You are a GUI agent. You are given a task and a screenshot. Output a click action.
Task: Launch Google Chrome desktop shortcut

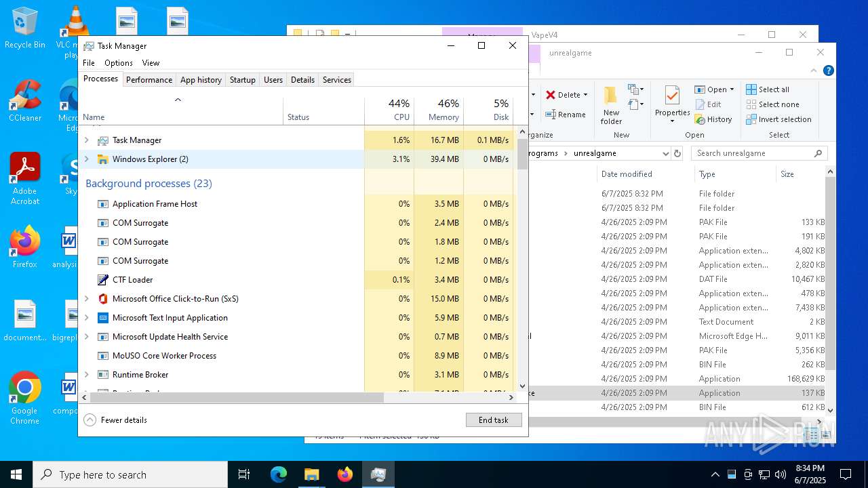[x=24, y=399]
